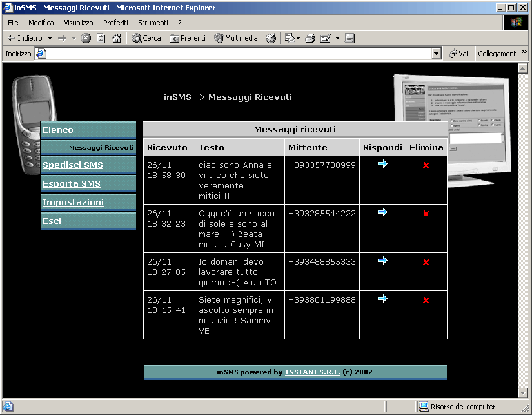Open the Modifica menu

pos(41,23)
